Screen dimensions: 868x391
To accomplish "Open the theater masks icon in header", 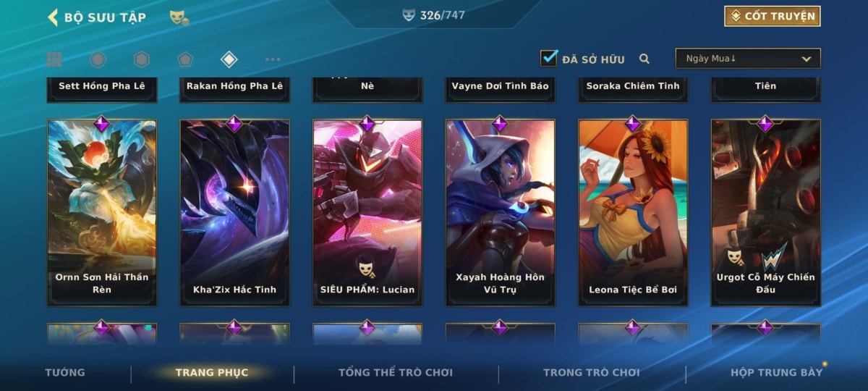I will [x=179, y=18].
